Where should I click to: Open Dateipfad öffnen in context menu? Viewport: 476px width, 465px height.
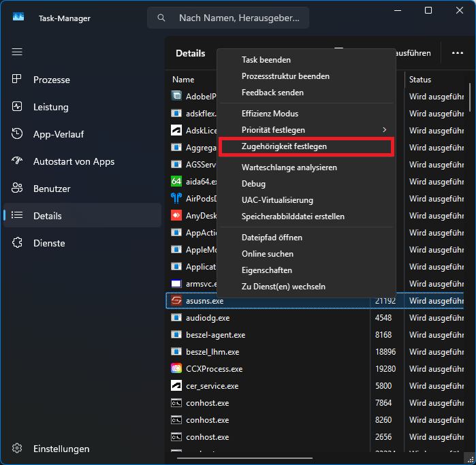(272, 238)
